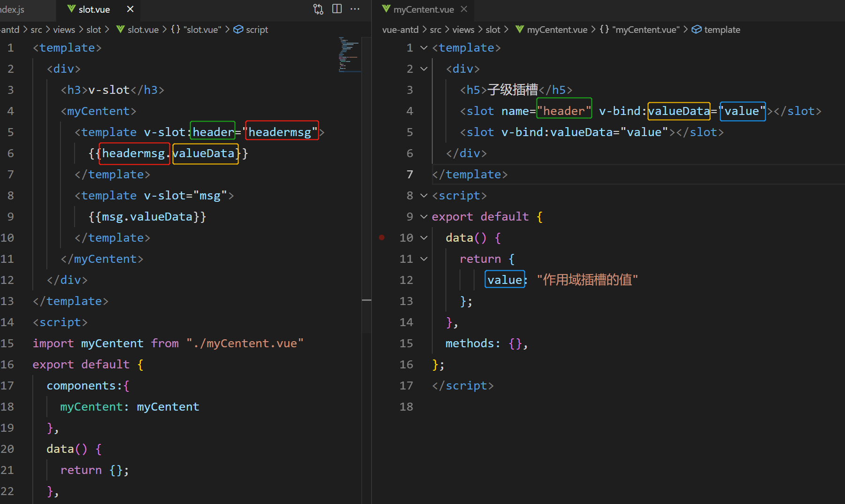The image size is (845, 504).
Task: Open the More Actions ellipsis menu
Action: [355, 9]
